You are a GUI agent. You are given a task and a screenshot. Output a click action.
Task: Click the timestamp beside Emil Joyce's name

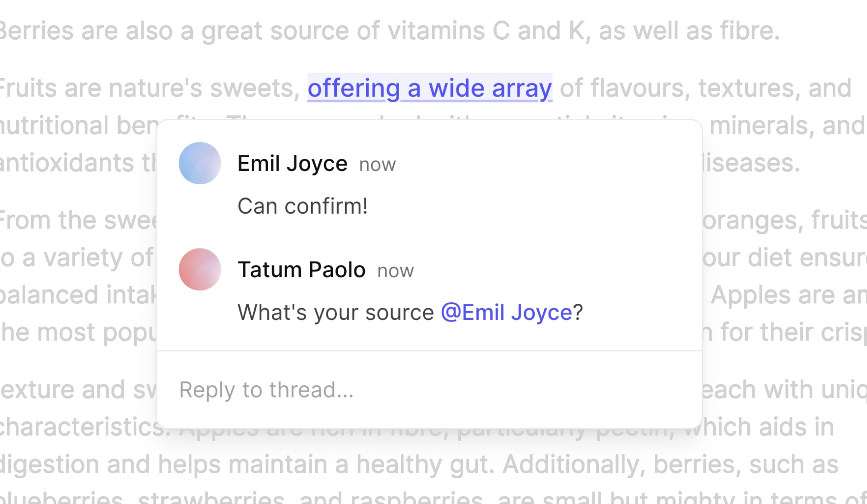[377, 165]
